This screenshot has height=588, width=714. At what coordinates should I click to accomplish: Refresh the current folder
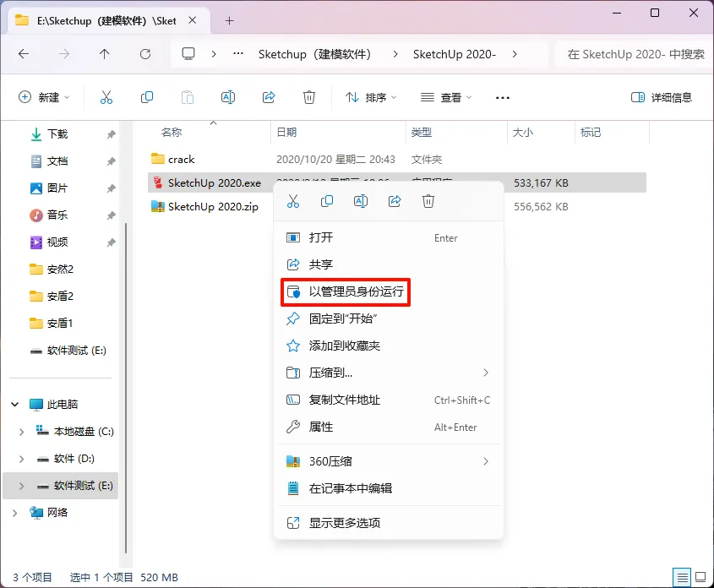click(x=145, y=54)
